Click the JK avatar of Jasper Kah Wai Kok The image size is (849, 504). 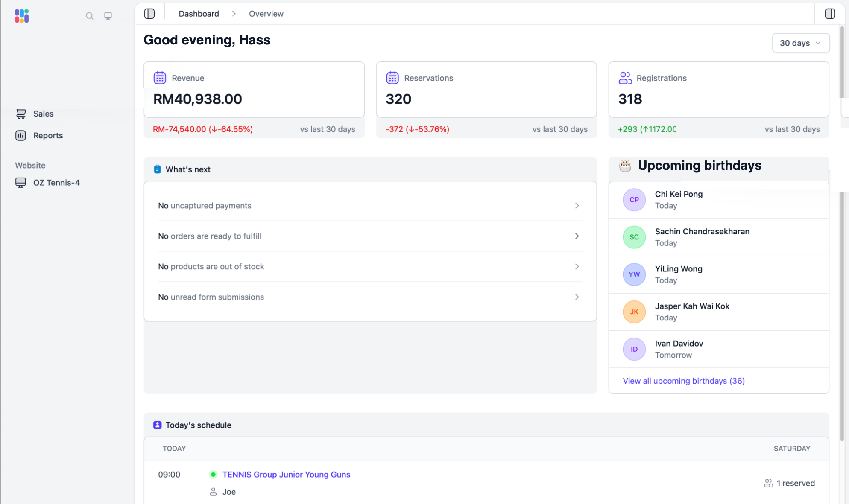pos(634,312)
